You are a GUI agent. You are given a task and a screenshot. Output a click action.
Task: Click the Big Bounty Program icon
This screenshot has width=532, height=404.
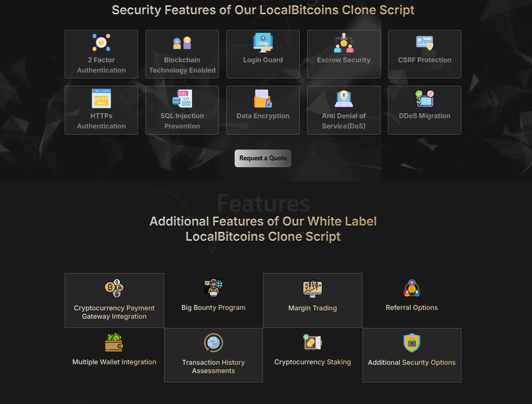tap(213, 288)
